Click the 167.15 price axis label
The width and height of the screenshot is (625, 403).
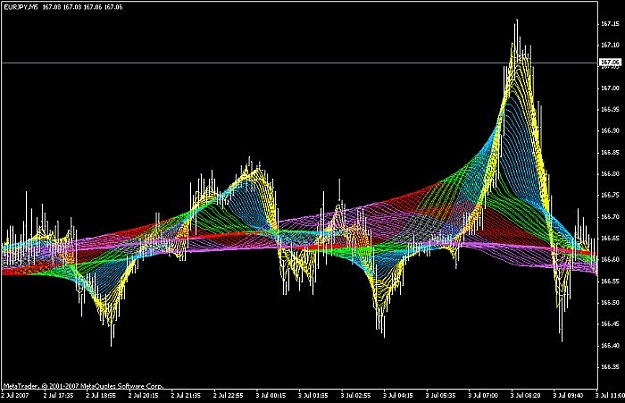coord(610,24)
